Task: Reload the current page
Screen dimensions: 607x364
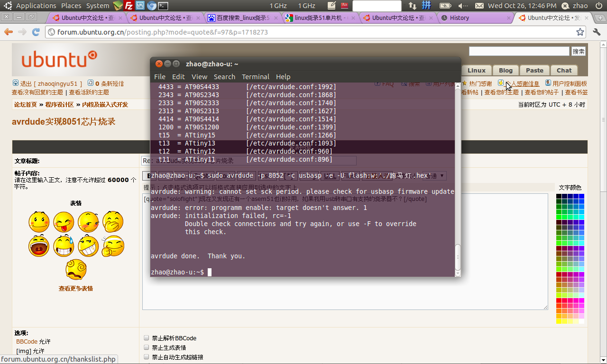Action: click(x=36, y=32)
